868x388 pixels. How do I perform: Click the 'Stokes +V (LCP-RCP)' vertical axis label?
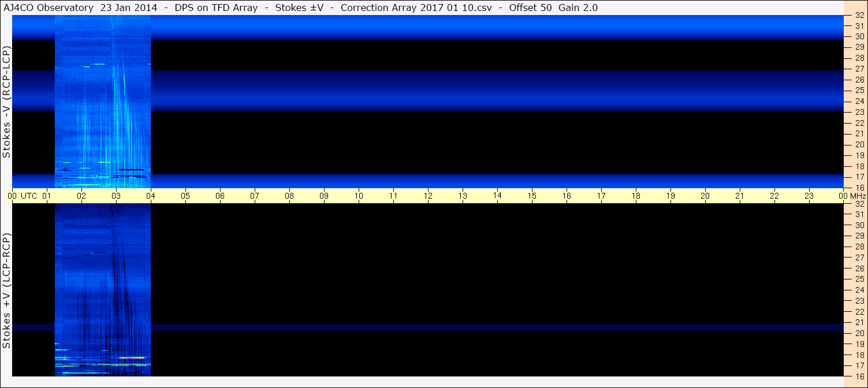click(x=6, y=292)
